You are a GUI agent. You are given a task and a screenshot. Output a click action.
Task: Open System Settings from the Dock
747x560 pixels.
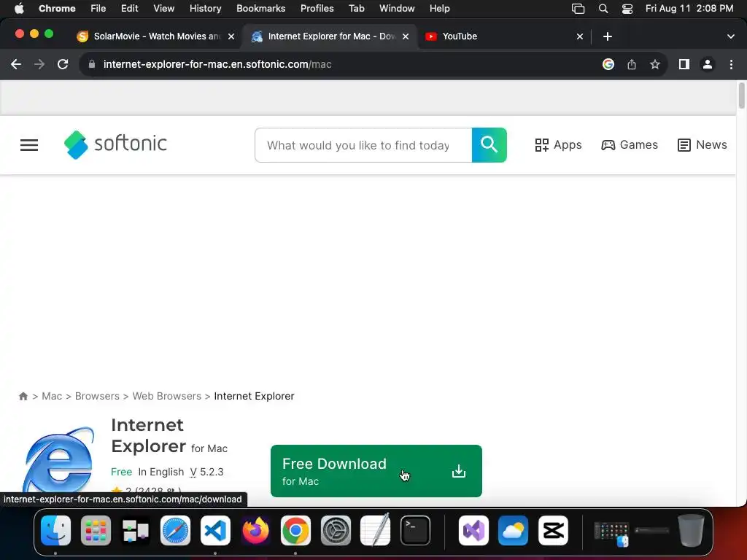point(336,530)
